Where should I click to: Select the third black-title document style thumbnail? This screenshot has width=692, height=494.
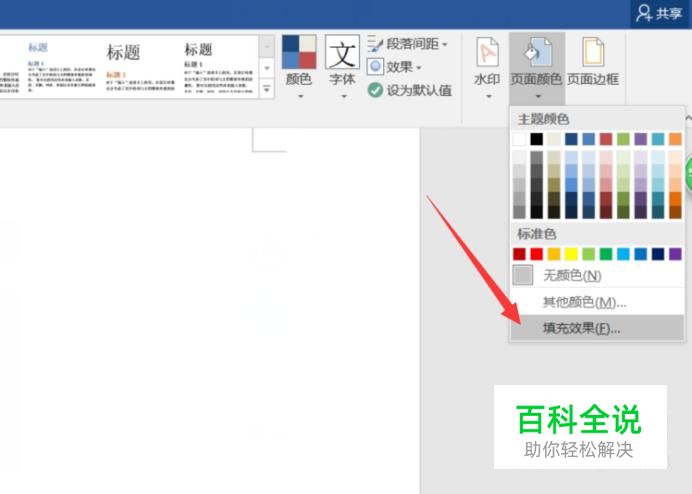click(218, 67)
